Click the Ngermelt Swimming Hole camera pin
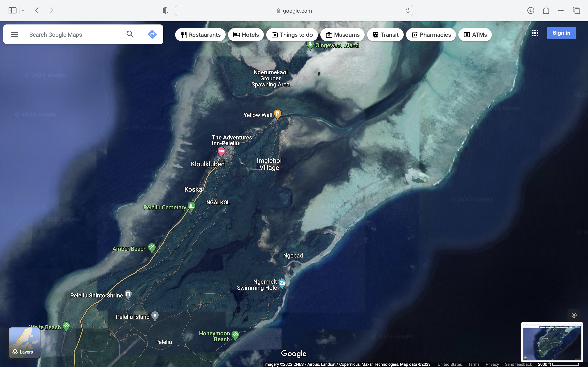Screen dimensions: 588x367 282,283
